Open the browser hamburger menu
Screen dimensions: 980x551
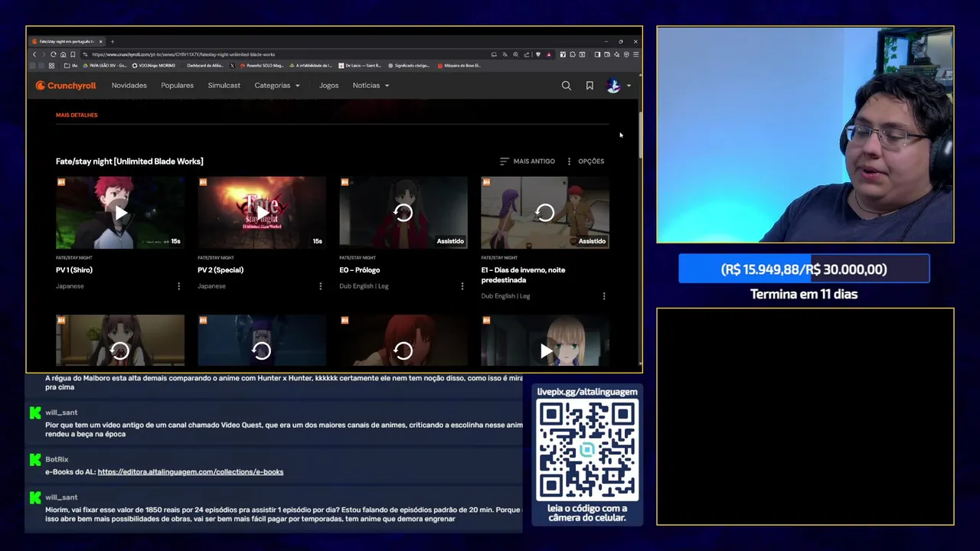(636, 54)
